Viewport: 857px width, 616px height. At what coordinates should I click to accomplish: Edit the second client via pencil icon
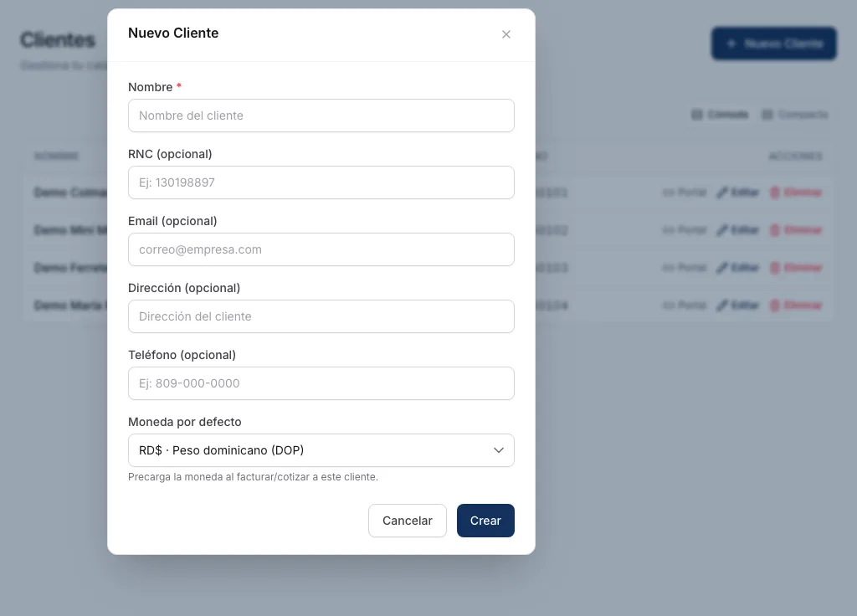[x=722, y=230]
